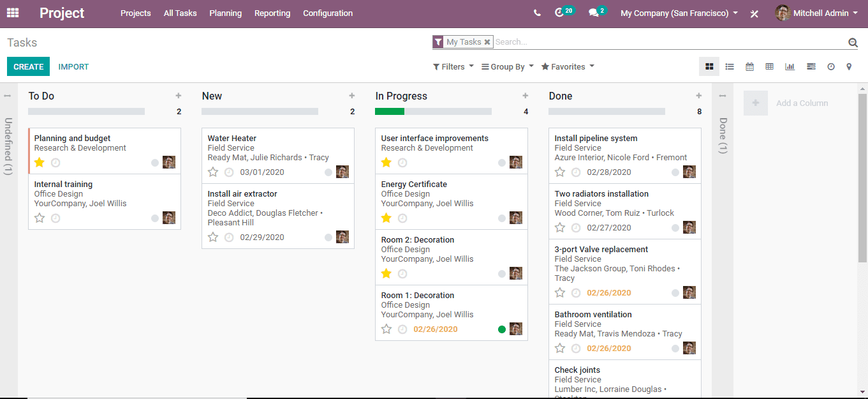This screenshot has width=868, height=399.
Task: Focus the Search input field
Action: (670, 42)
